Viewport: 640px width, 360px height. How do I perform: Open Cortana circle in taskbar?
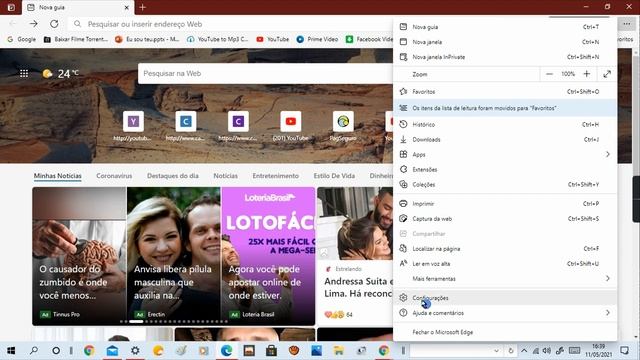point(56,351)
